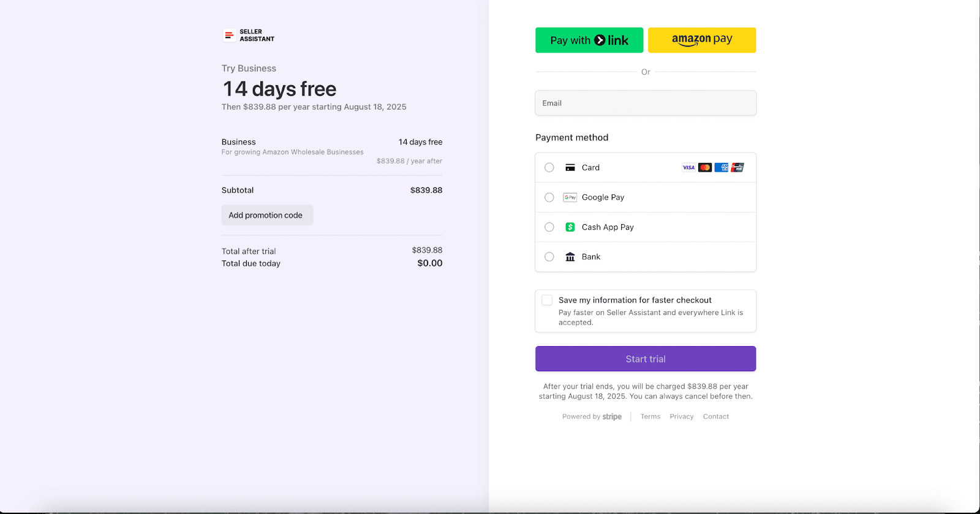
Task: Click the green Cash App Pay icon
Action: (x=570, y=227)
